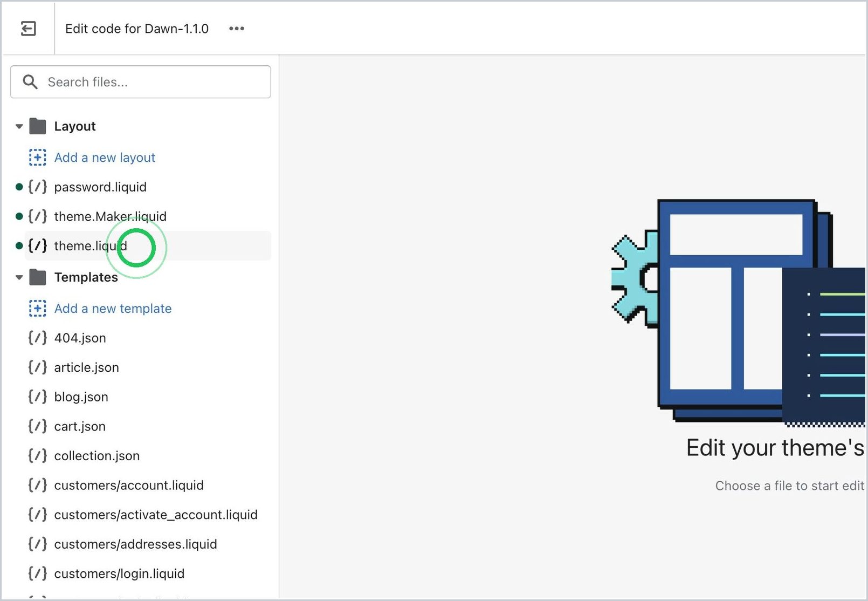Click the Layout folder icon
The image size is (868, 601).
38,126
